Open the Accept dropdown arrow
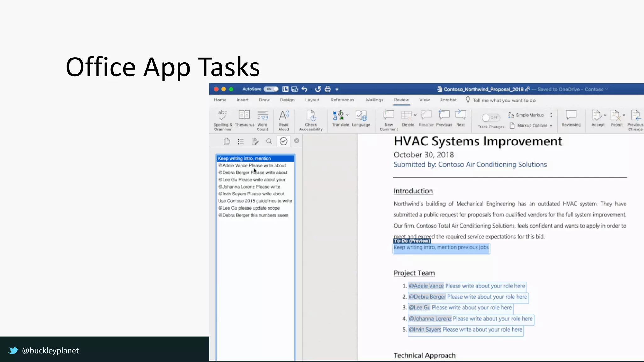The image size is (644, 362). [605, 115]
